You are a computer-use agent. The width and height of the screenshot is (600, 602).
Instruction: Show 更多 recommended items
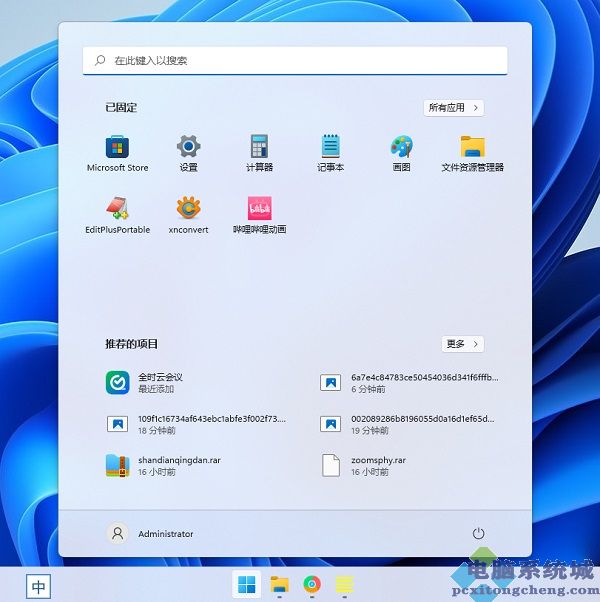(x=463, y=344)
